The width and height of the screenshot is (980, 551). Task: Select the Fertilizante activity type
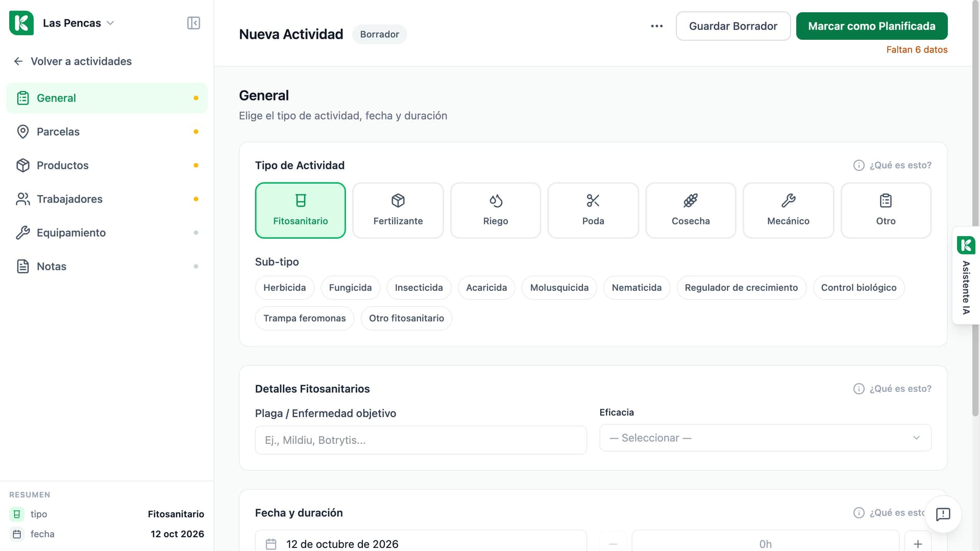pos(398,210)
